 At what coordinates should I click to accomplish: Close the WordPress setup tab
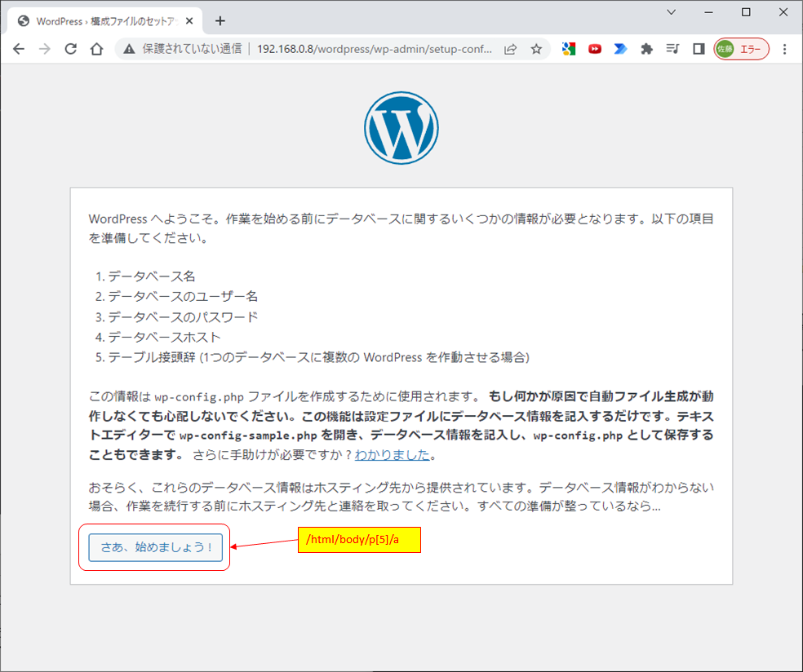click(x=189, y=21)
